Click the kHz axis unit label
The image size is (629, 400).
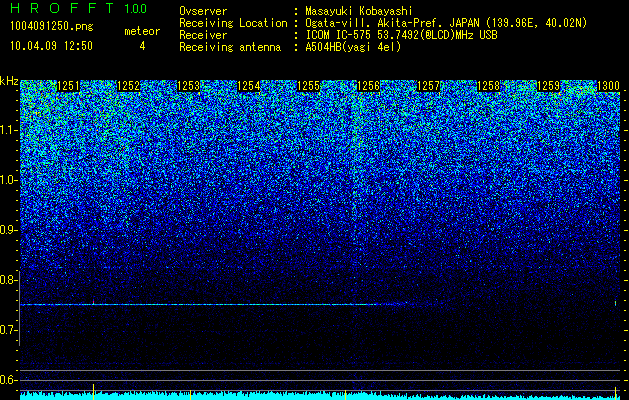coord(9,81)
